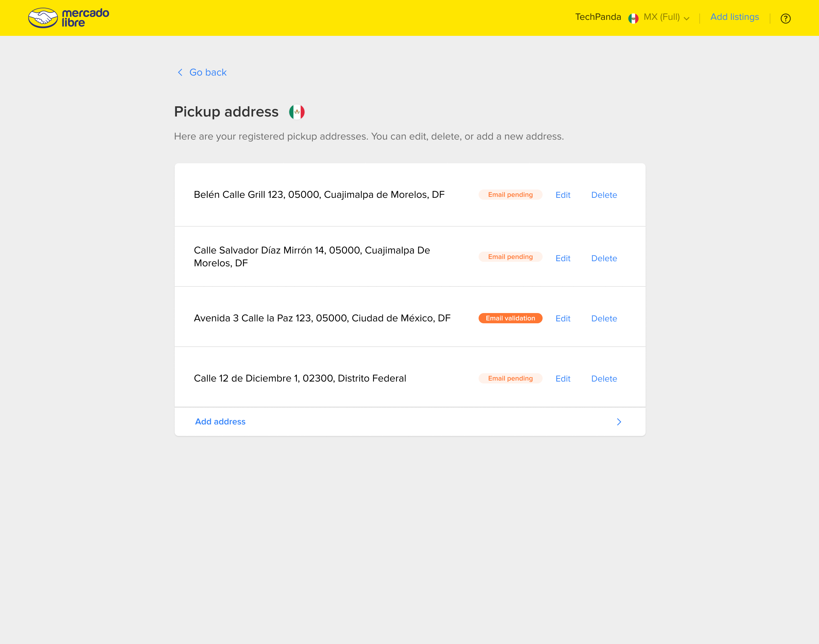
Task: Click the Add address right chevron
Action: tap(618, 422)
